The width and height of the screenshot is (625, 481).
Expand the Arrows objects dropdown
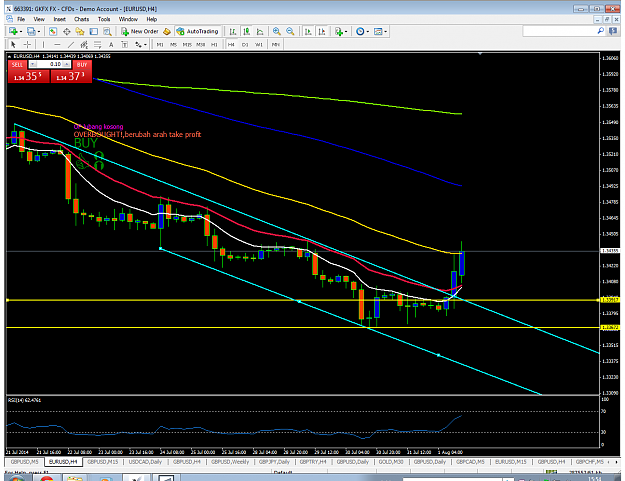[x=145, y=45]
